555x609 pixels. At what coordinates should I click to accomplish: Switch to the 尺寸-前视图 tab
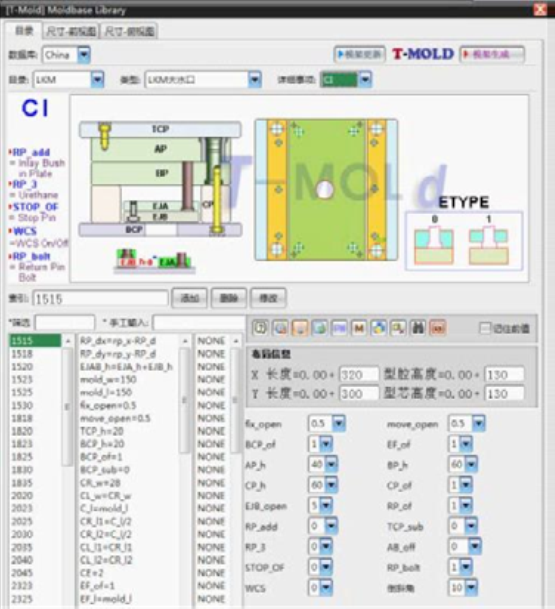point(71,31)
